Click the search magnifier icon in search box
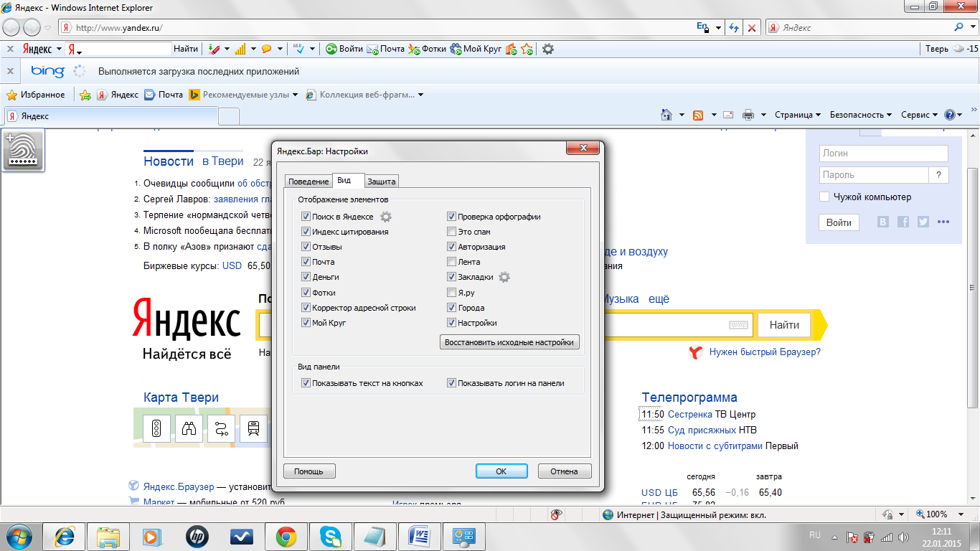 tap(959, 27)
